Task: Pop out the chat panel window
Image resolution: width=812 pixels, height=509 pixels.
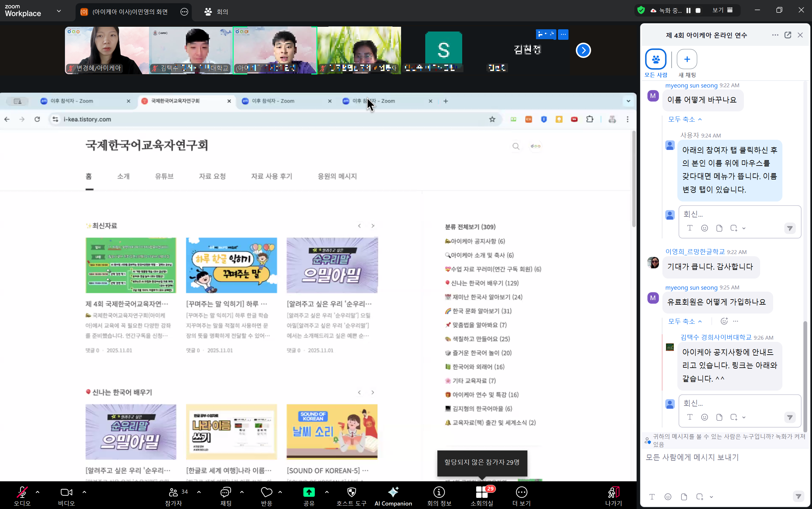Action: click(787, 35)
